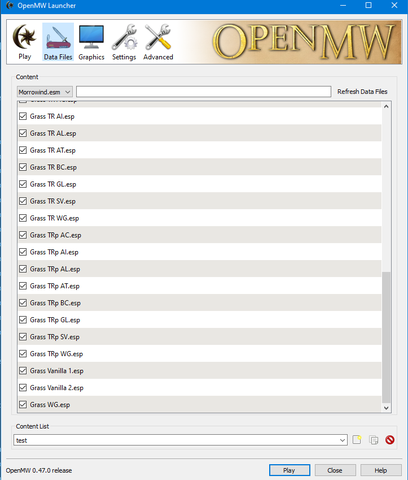This screenshot has height=480, width=408.
Task: Toggle Grass TRp WG.esp checkbox
Action: [x=23, y=354]
